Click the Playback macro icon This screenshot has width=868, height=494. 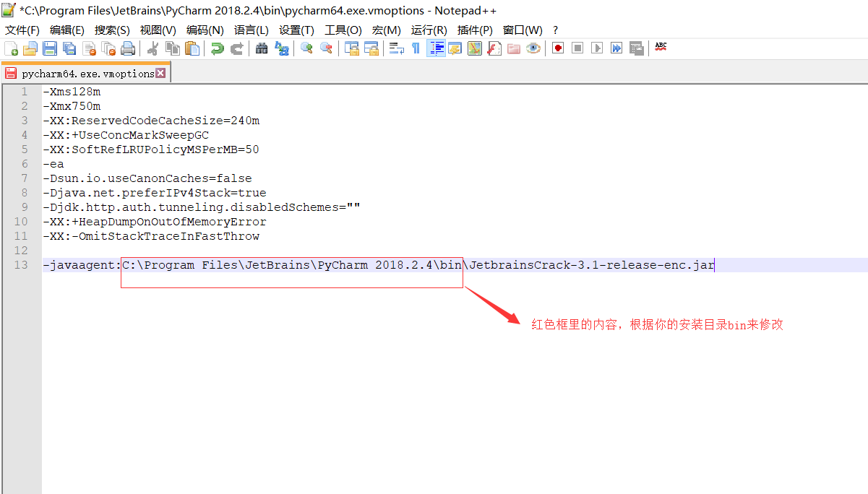point(597,48)
